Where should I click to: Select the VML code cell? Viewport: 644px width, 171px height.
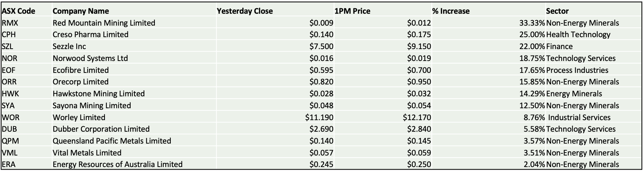click(10, 153)
